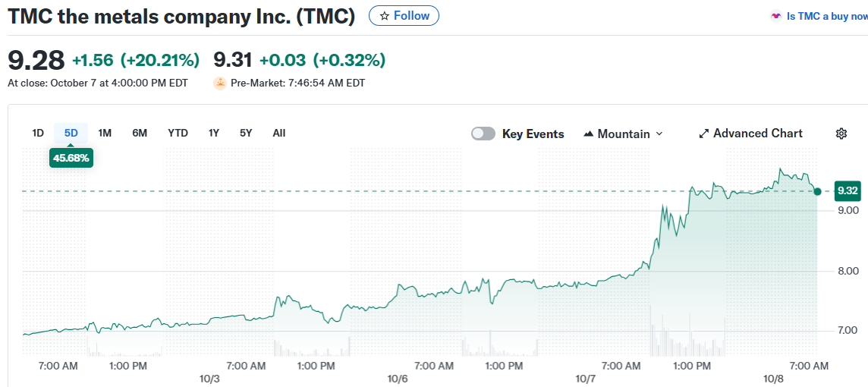Open chart settings gear icon
868x387 pixels.
(841, 134)
